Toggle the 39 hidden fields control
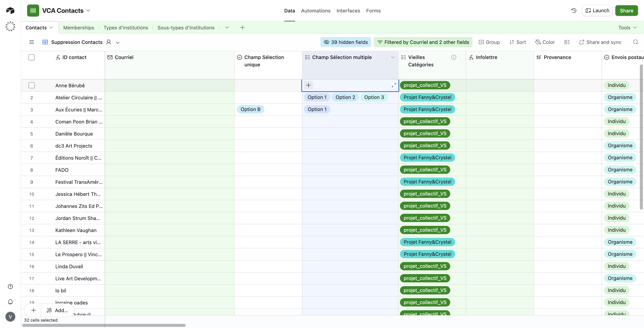The height and width of the screenshot is (328, 644). pos(346,42)
